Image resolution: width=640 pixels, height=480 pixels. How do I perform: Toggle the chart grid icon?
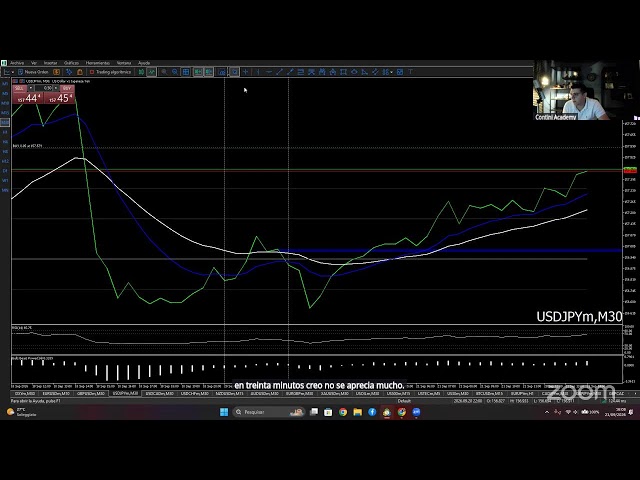click(186, 72)
